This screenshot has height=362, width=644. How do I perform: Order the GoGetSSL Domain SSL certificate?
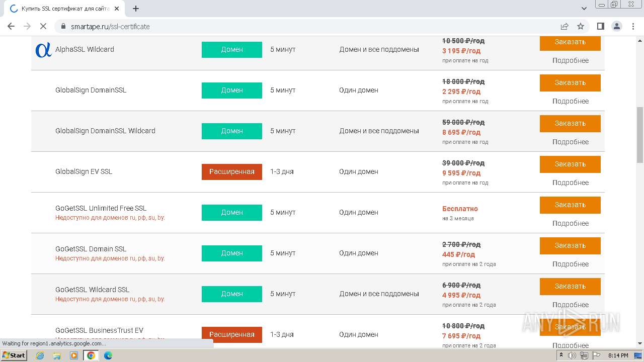click(x=570, y=246)
